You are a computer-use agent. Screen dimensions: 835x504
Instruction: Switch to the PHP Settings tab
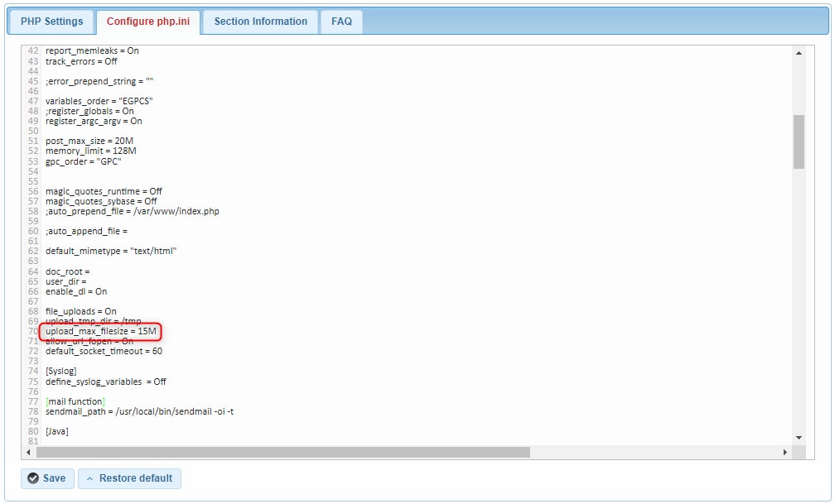[50, 21]
